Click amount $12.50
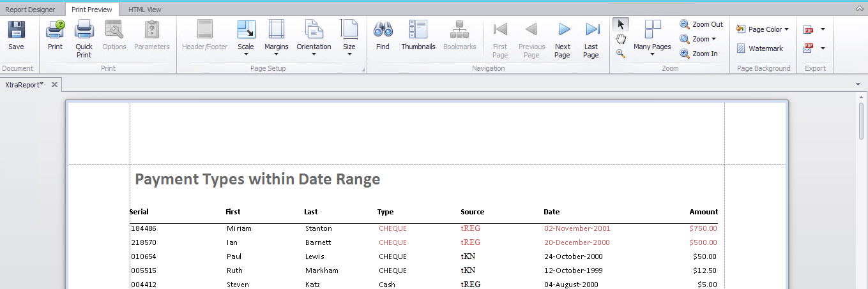 point(705,270)
